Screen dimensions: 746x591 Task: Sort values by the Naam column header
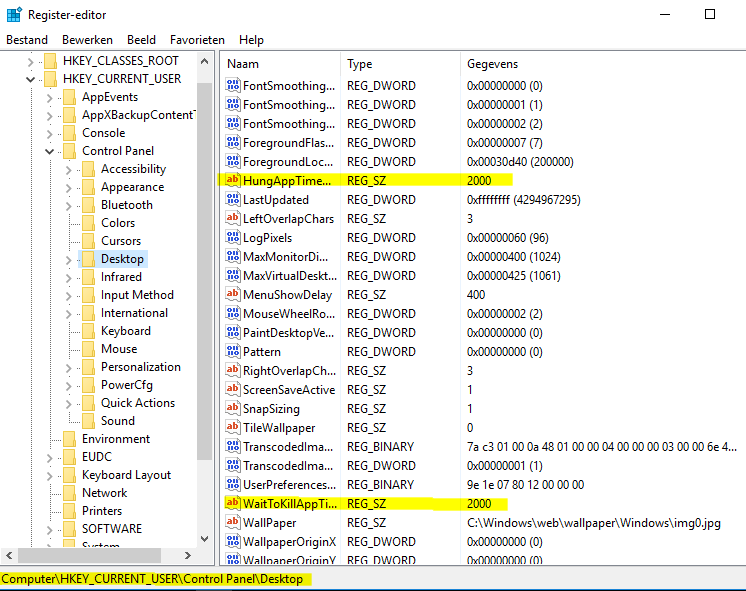click(x=280, y=64)
